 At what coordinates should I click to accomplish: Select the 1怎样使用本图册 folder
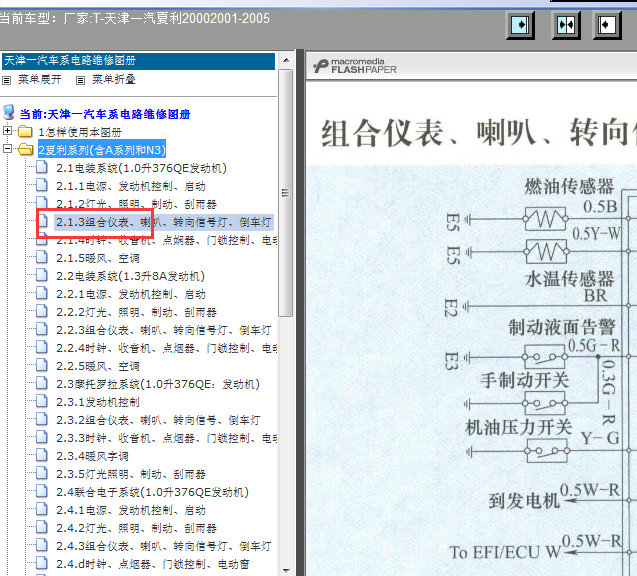point(80,132)
